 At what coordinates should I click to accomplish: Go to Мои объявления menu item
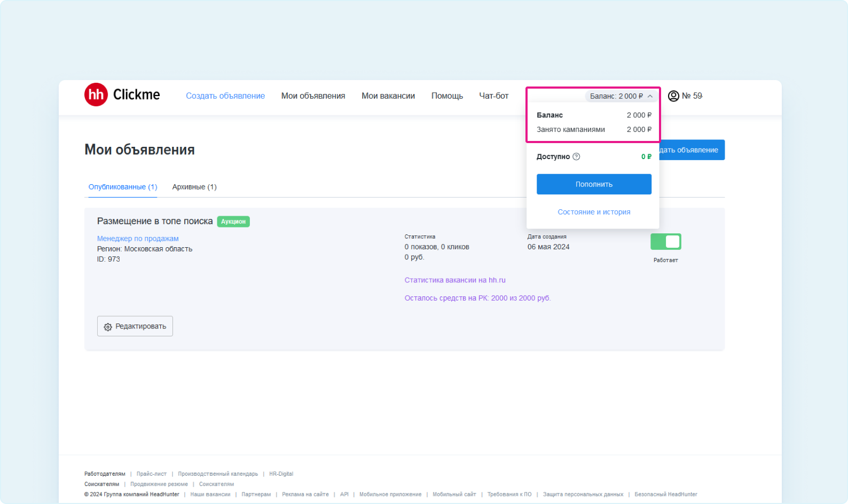click(313, 96)
